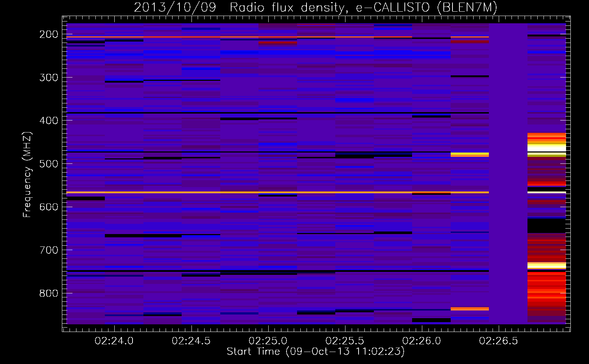Image resolution: width=589 pixels, height=364 pixels.
Task: Click the 400 frequency tick label
Action: 49,120
